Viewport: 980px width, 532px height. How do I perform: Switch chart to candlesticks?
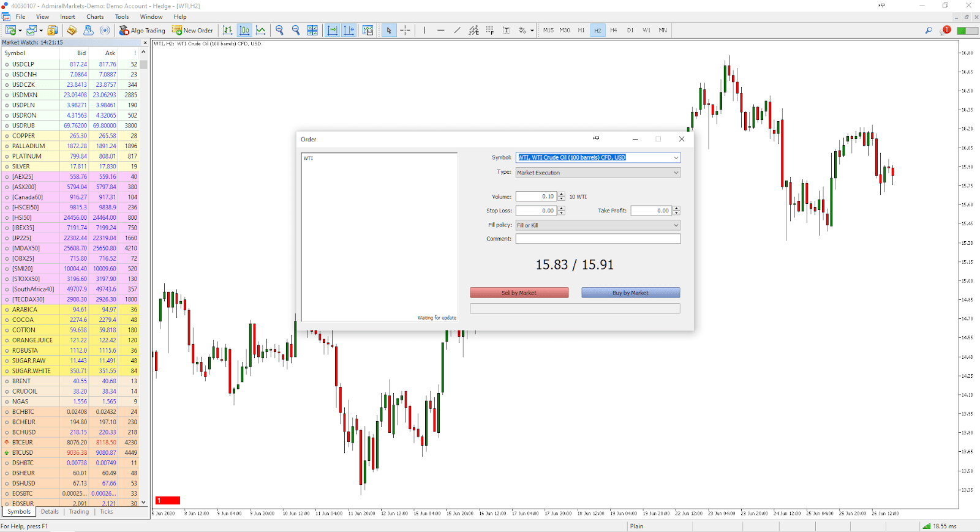click(x=244, y=30)
